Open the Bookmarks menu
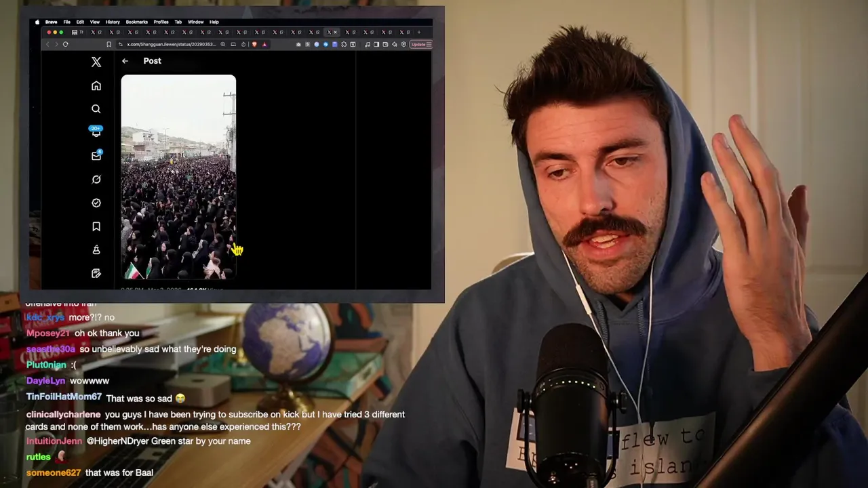The width and height of the screenshot is (868, 488). (137, 22)
